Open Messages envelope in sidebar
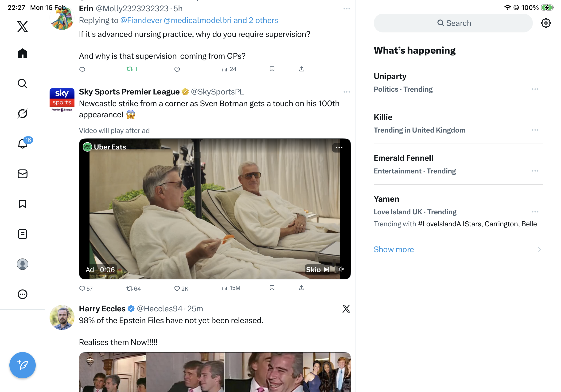Image resolution: width=561 pixels, height=392 pixels. [23, 174]
